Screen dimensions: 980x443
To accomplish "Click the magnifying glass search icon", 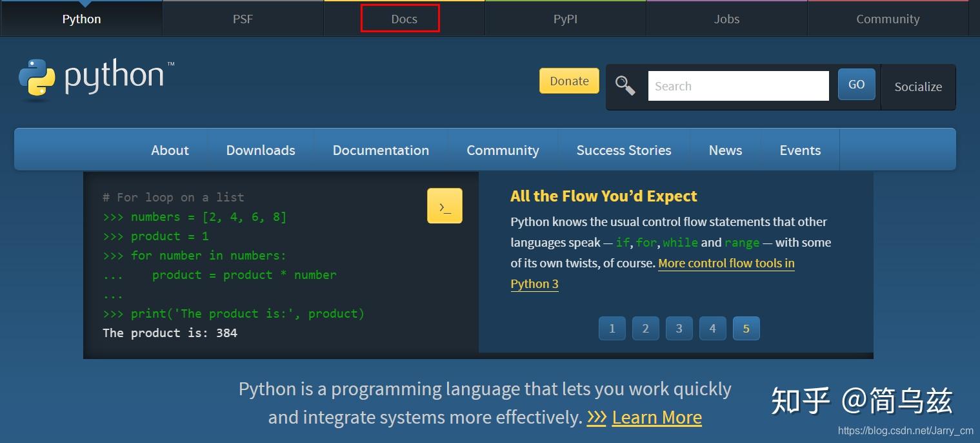I will [625, 85].
